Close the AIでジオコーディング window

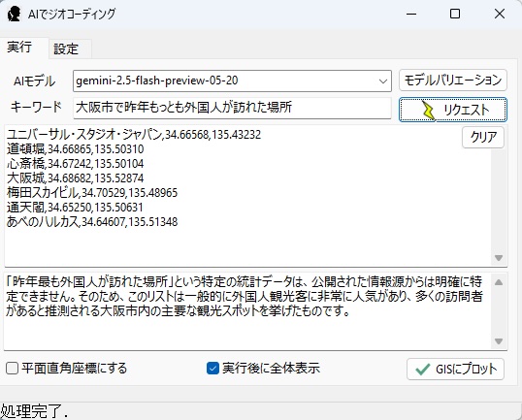point(500,14)
